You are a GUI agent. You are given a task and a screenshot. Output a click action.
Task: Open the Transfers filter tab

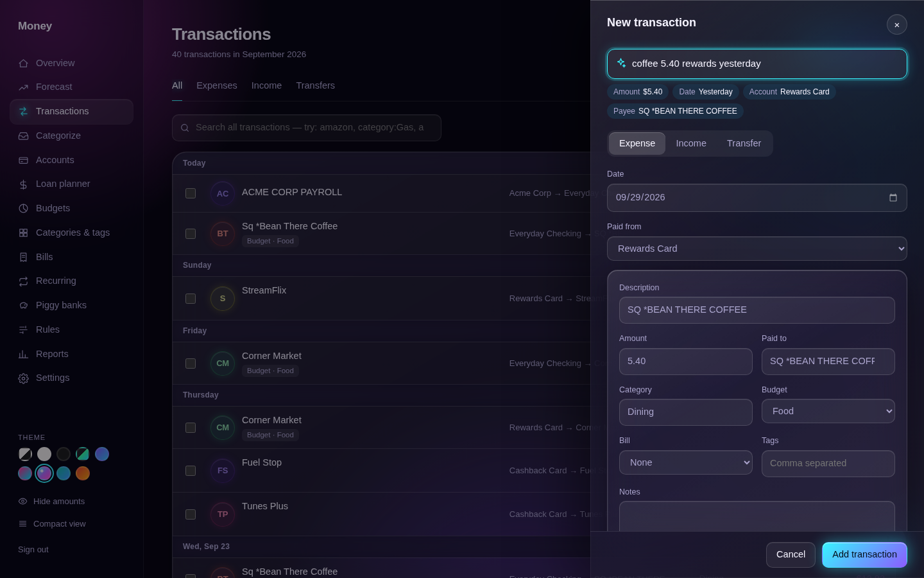[x=316, y=85]
